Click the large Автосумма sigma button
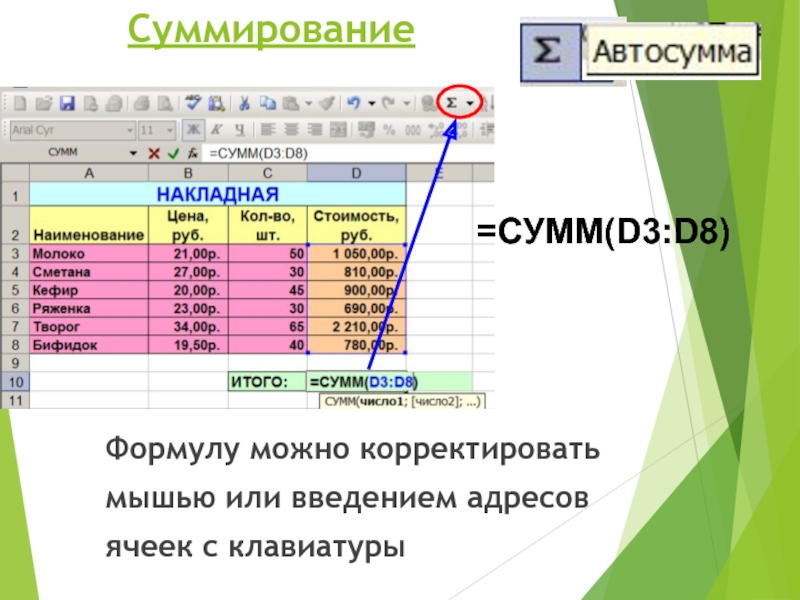The height and width of the screenshot is (600, 800). pos(550,52)
